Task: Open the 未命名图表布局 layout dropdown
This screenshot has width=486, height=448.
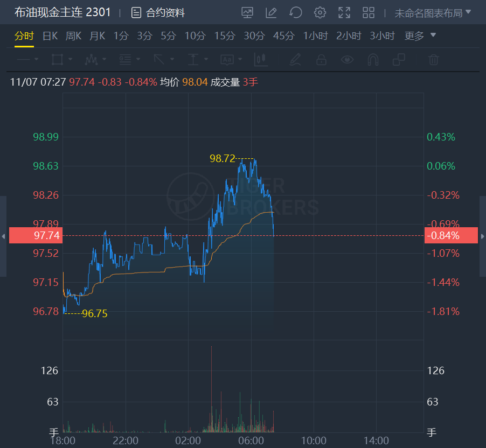Action: coord(433,12)
